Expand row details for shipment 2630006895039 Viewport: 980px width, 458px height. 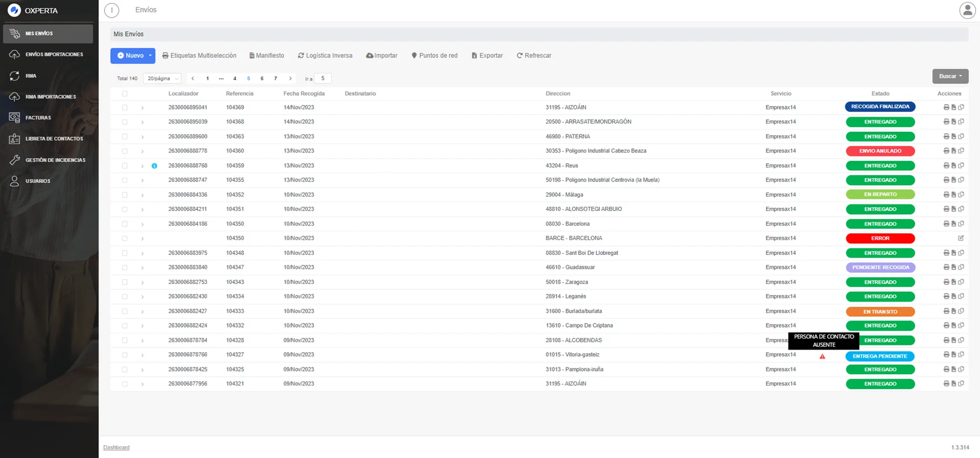pos(142,122)
